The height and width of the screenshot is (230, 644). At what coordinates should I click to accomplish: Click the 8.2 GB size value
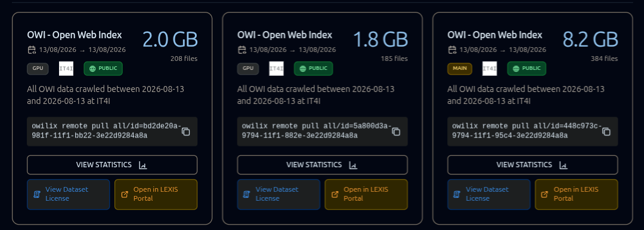coord(590,39)
